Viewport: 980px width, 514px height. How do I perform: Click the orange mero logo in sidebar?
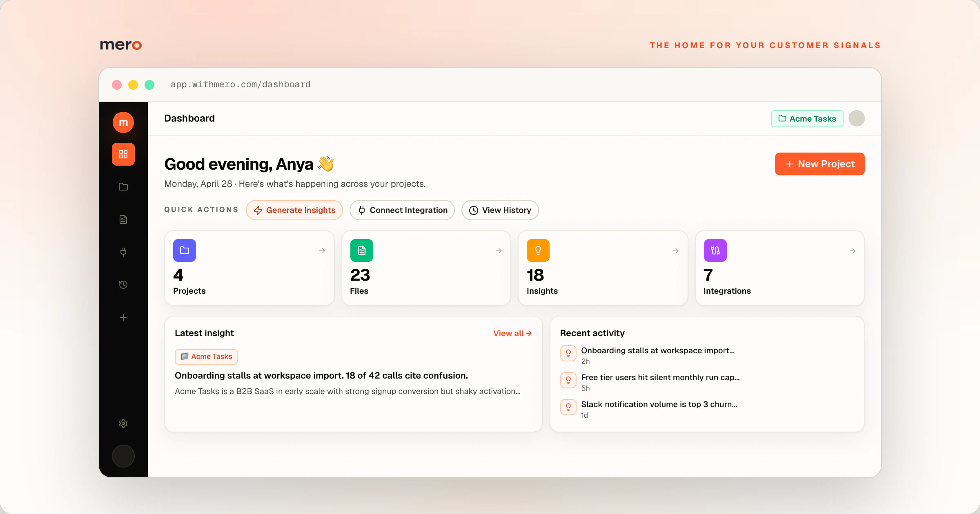pos(123,122)
